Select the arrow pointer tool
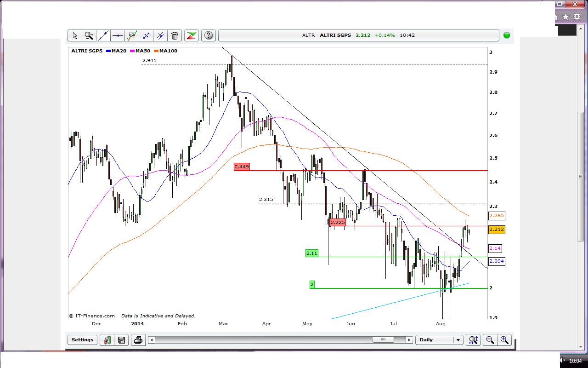Image resolution: width=588 pixels, height=368 pixels. [x=75, y=35]
